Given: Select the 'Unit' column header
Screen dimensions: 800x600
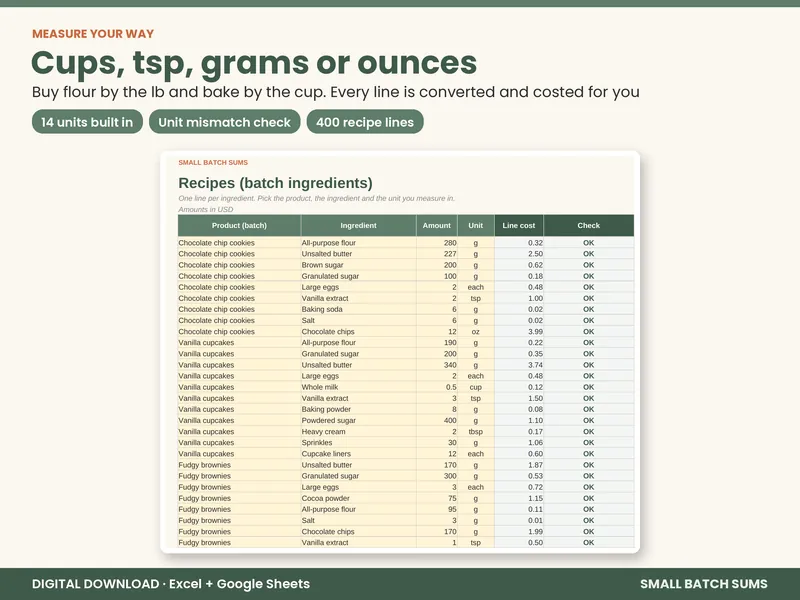Looking at the screenshot, I should pyautogui.click(x=476, y=226).
